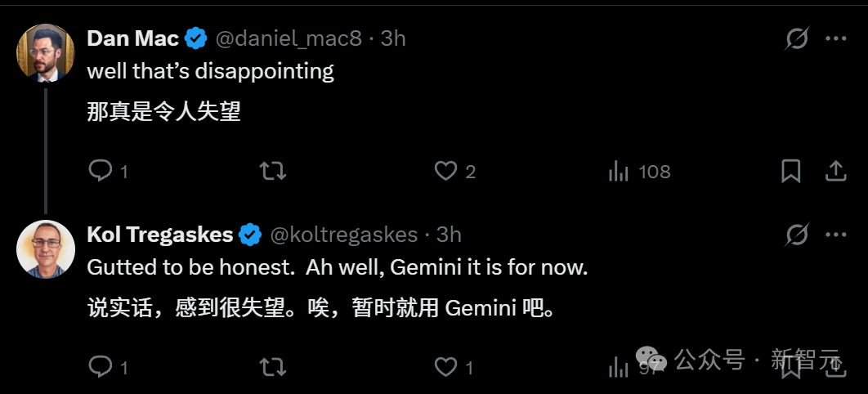Viewport: 868px width, 394px height.
Task: Reply to Kol Tregaskes's tweet
Action: pos(101,367)
